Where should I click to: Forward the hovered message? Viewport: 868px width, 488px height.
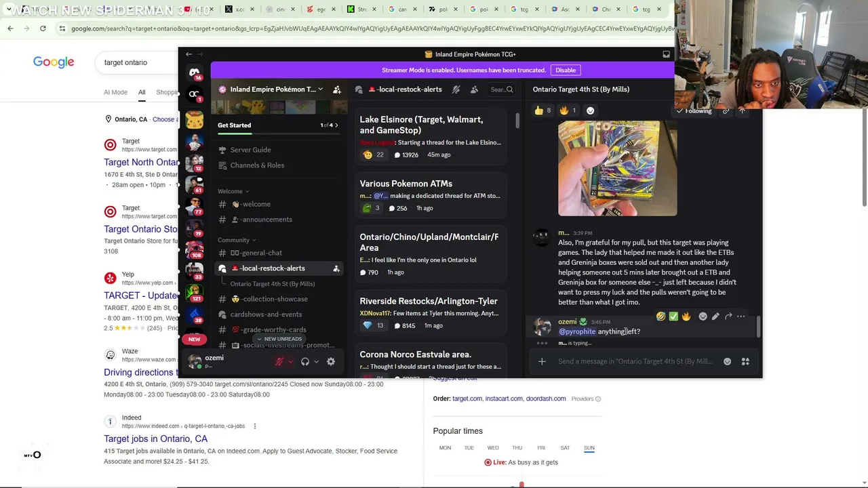(728, 317)
